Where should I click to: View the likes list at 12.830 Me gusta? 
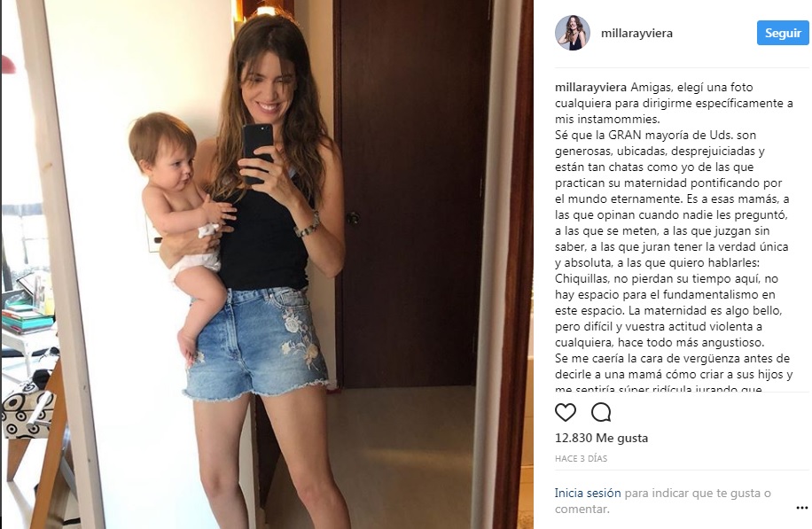(601, 438)
